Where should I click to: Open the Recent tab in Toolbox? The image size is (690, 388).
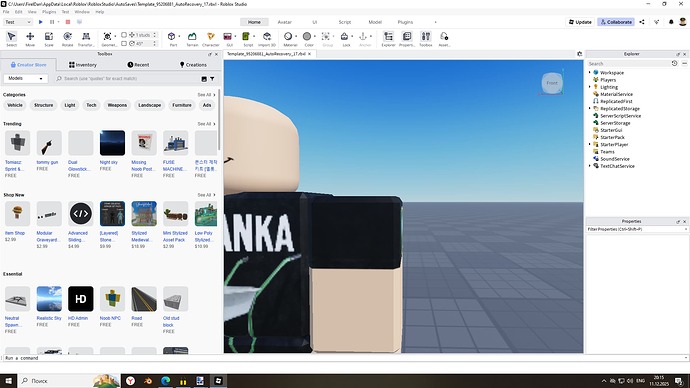(138, 65)
